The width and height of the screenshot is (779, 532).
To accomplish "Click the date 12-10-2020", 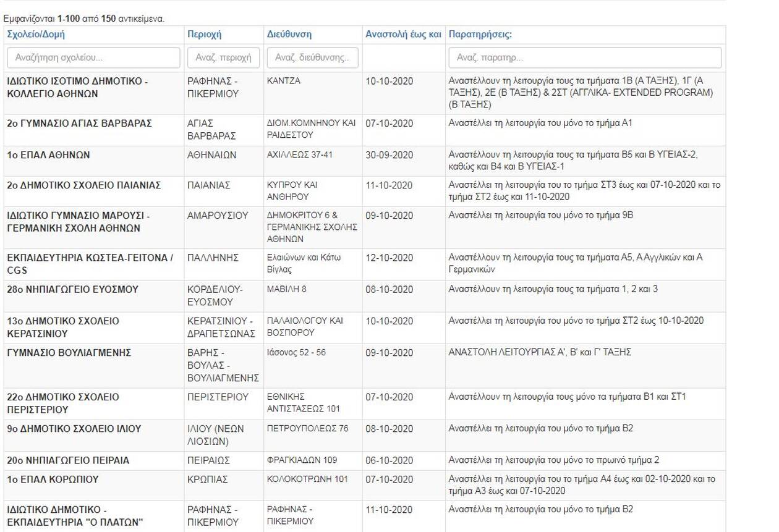I will [x=389, y=258].
